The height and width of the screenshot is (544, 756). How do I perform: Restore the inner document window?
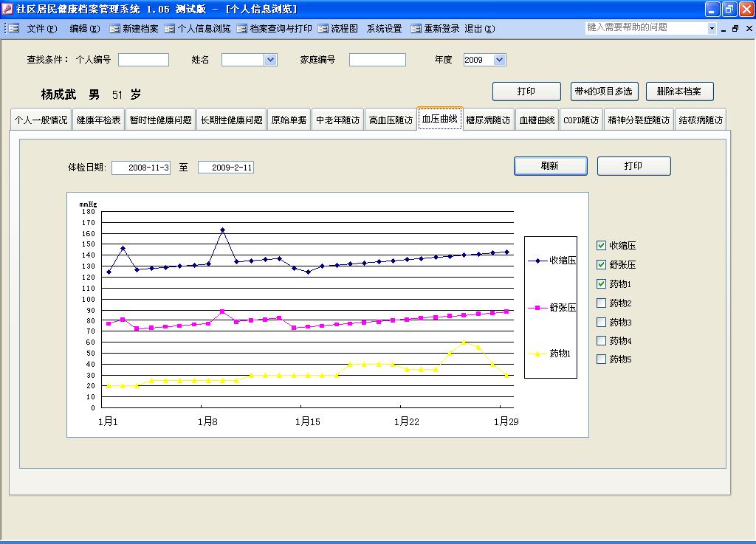pyautogui.click(x=735, y=29)
